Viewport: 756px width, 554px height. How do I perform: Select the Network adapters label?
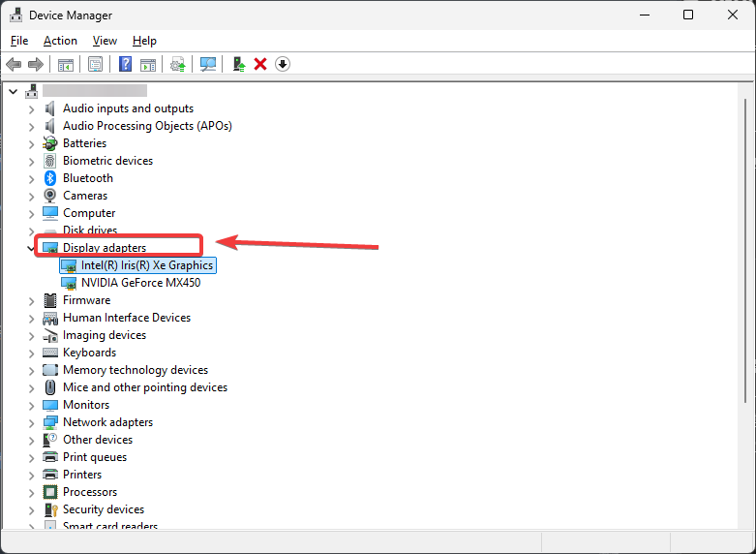(x=108, y=422)
